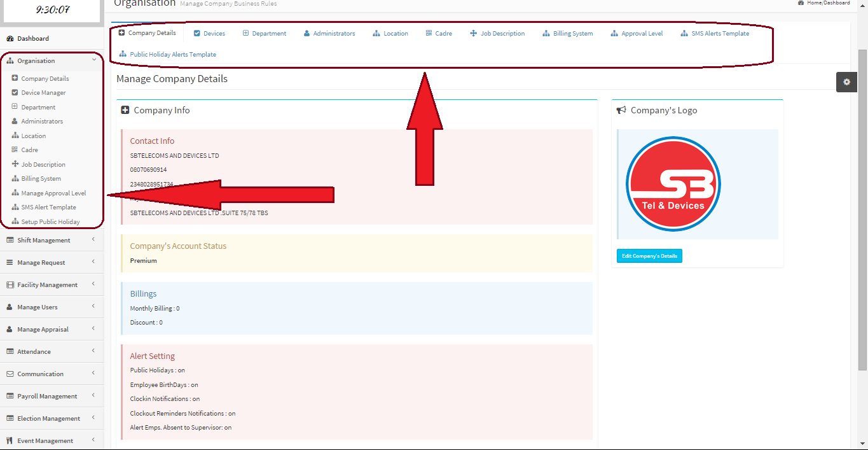Click the Facility Management film icon
Viewport: 868px width, 450px height.
click(10, 285)
